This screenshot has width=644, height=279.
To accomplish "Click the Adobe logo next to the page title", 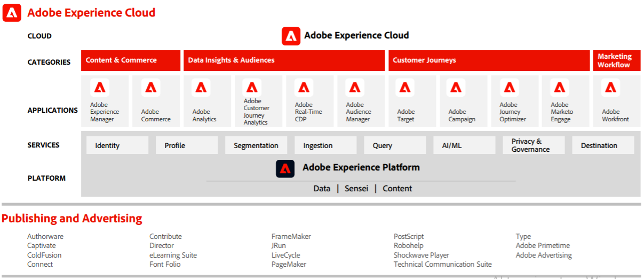I will pos(12,12).
